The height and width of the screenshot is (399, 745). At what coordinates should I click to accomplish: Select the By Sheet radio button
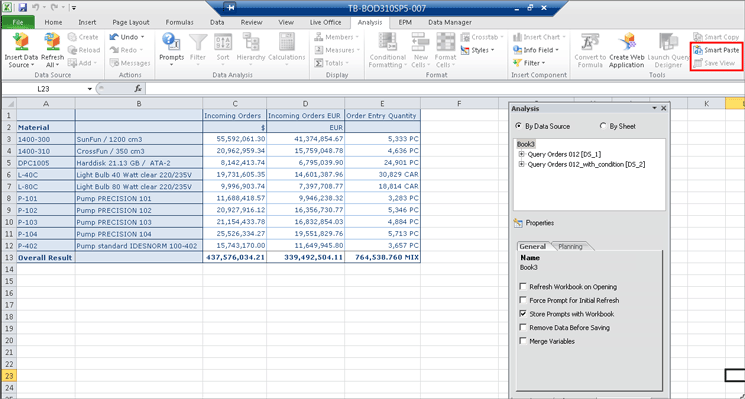[603, 126]
